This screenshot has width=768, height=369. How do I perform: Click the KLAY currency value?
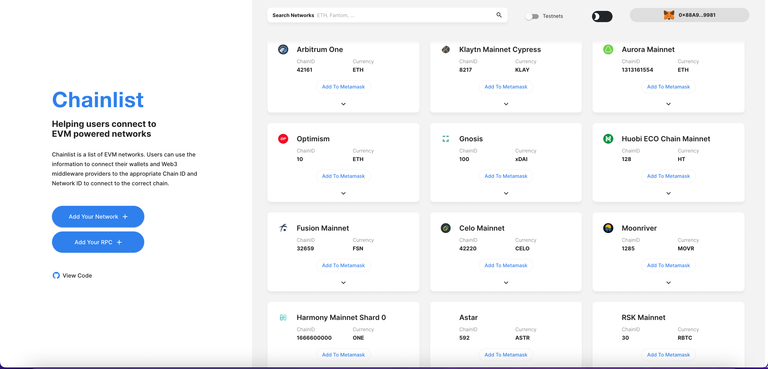[522, 70]
